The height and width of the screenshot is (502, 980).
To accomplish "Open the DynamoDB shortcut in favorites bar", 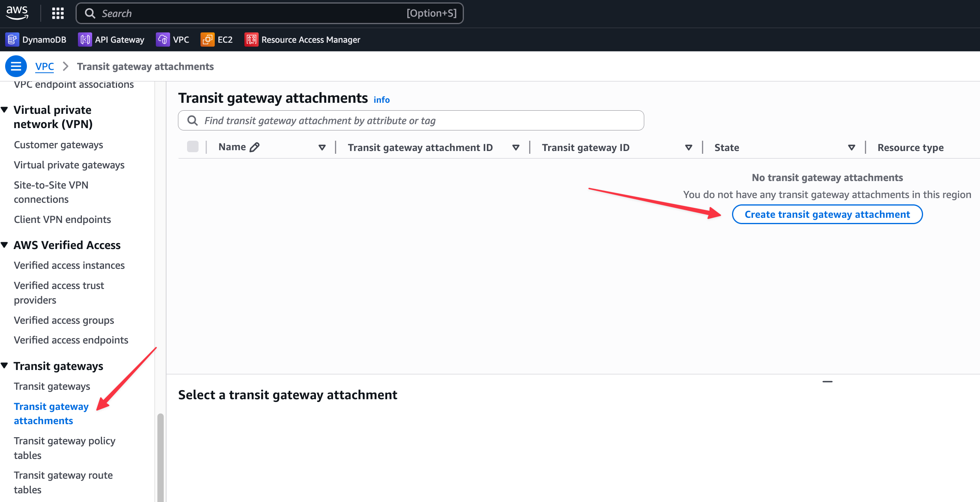I will pos(36,40).
